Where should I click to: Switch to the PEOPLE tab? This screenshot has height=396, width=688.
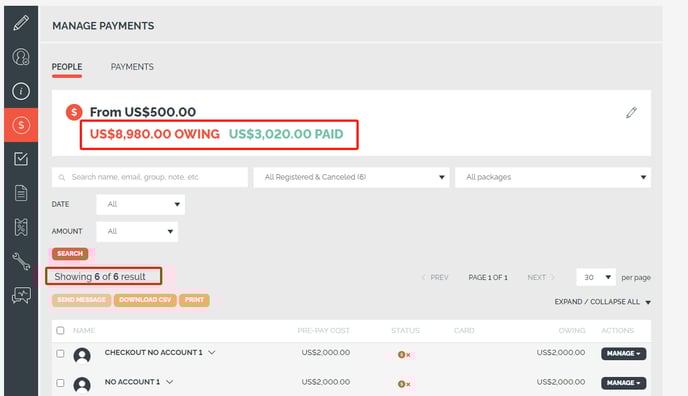[x=67, y=67]
